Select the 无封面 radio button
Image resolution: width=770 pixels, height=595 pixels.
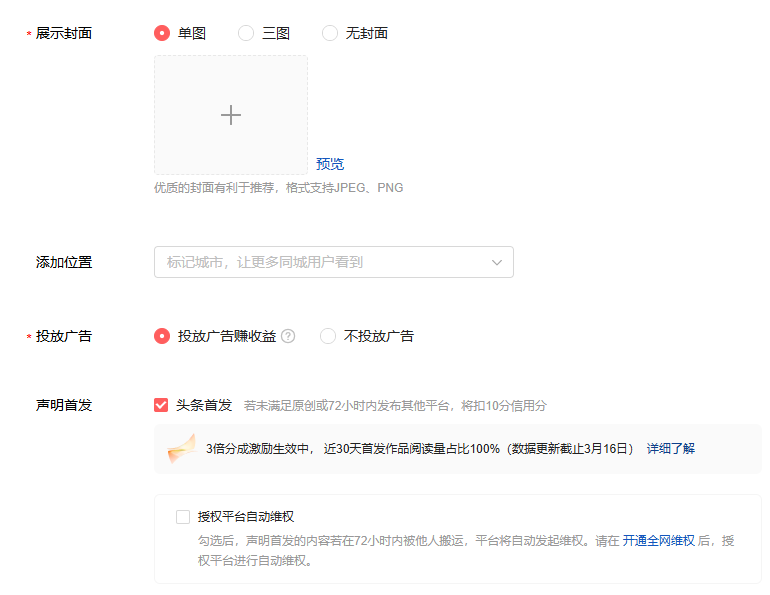[x=330, y=33]
